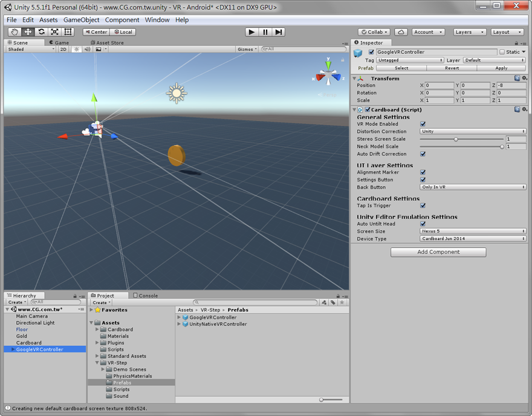
Task: Click the prefab Revert button
Action: (x=452, y=68)
